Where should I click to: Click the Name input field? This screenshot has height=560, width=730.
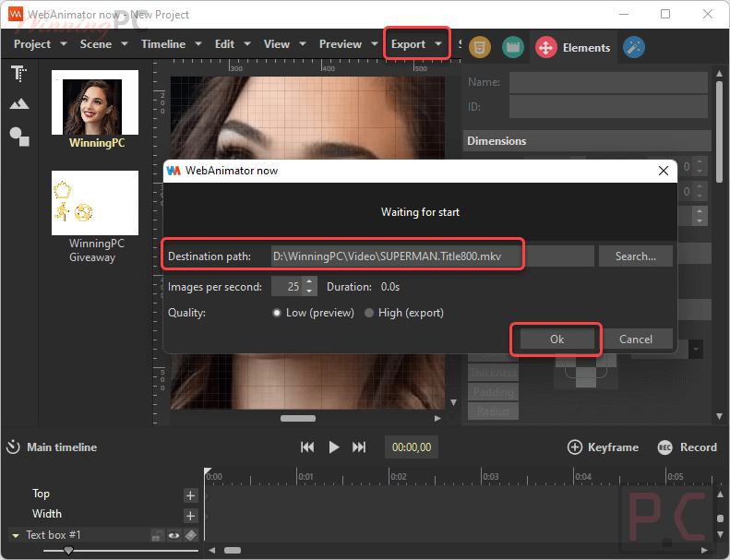[x=608, y=82]
